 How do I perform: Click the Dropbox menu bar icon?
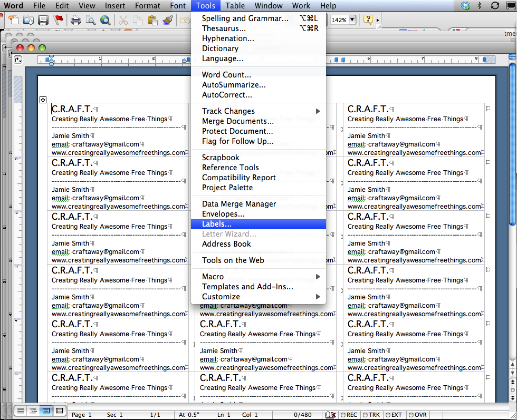[x=465, y=6]
